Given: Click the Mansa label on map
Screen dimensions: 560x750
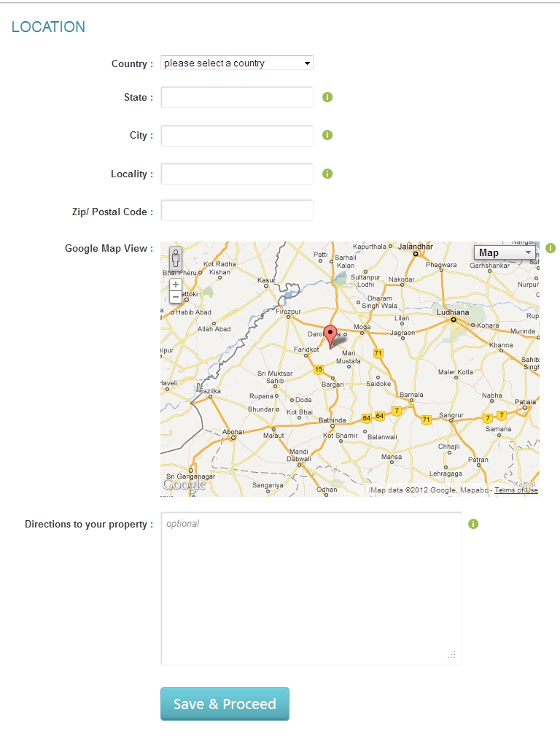Looking at the screenshot, I should coord(392,457).
